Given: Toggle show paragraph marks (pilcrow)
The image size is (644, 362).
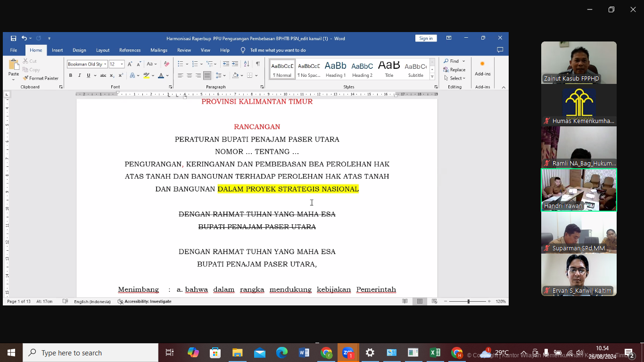Looking at the screenshot, I should 257,64.
